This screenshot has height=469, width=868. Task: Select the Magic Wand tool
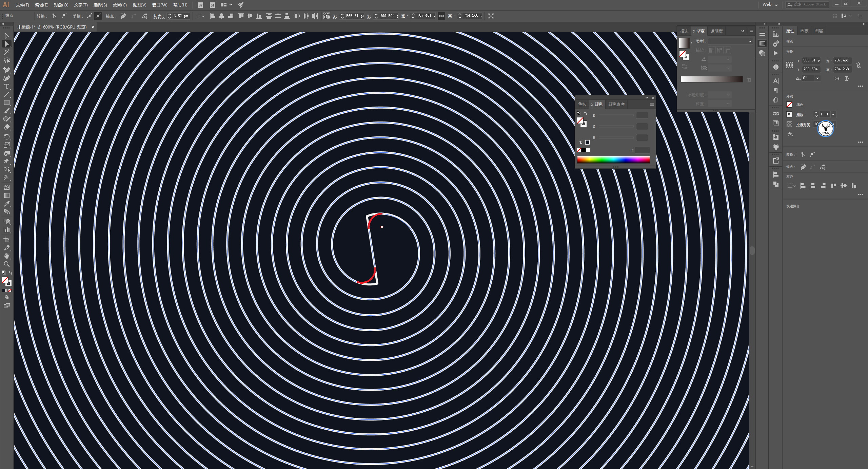click(6, 52)
